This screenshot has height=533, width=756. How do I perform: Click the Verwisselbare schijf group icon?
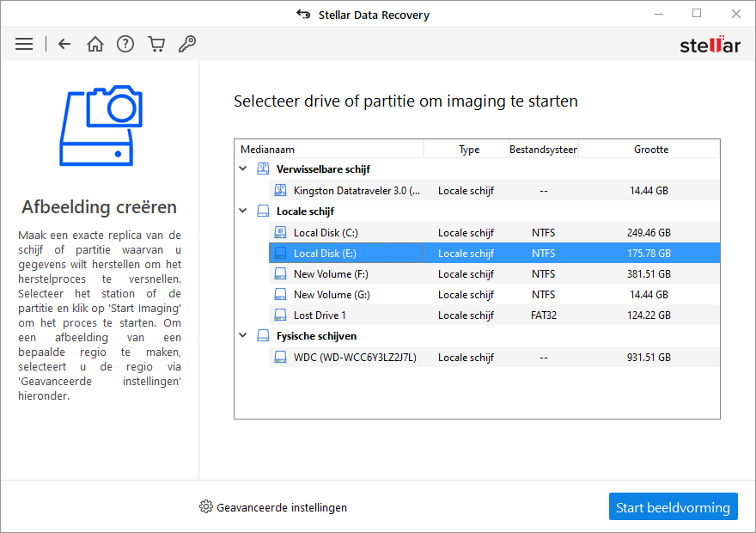(x=263, y=168)
